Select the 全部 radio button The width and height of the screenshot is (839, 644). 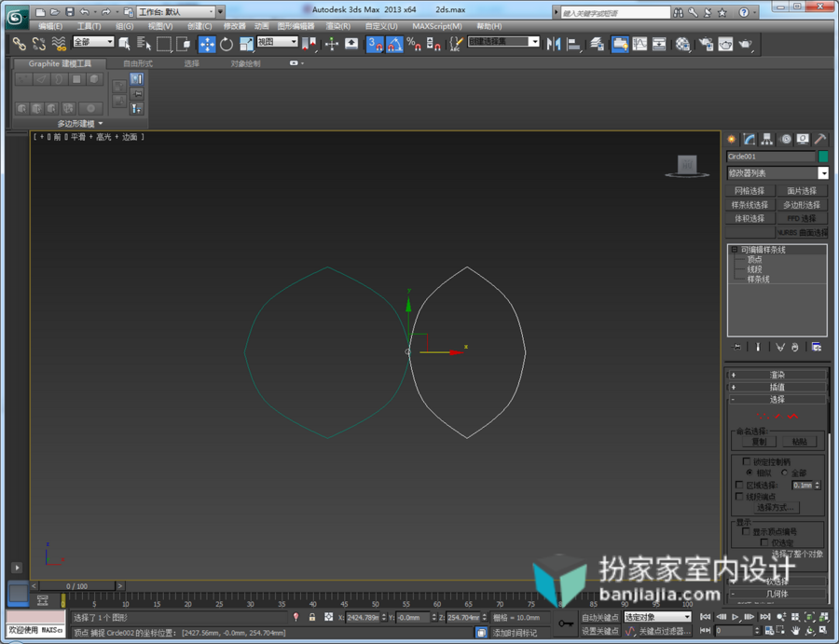784,473
